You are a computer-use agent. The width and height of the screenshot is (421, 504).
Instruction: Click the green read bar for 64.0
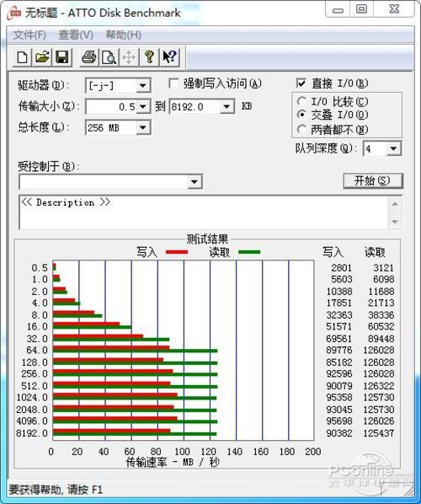coord(136,351)
